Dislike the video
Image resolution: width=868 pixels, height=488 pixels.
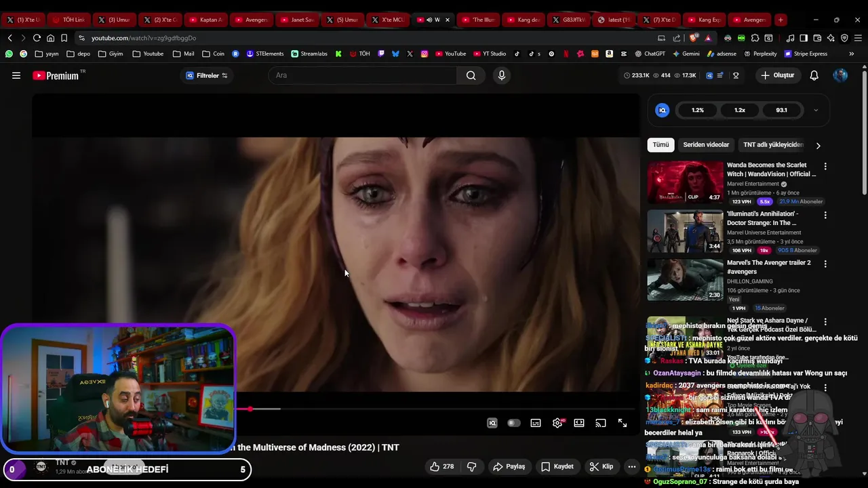click(471, 466)
